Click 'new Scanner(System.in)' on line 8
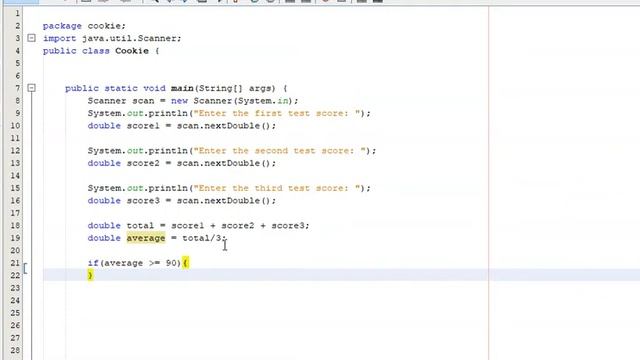 pos(232,101)
